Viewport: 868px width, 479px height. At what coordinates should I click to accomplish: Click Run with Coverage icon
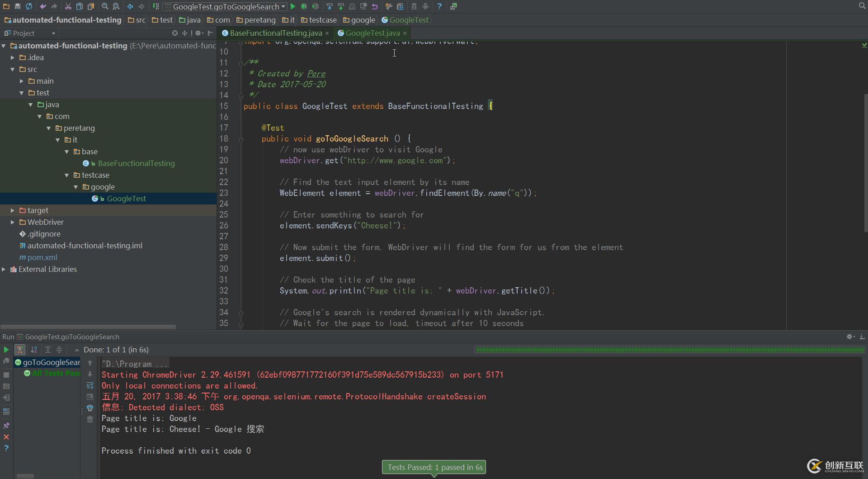pyautogui.click(x=315, y=6)
